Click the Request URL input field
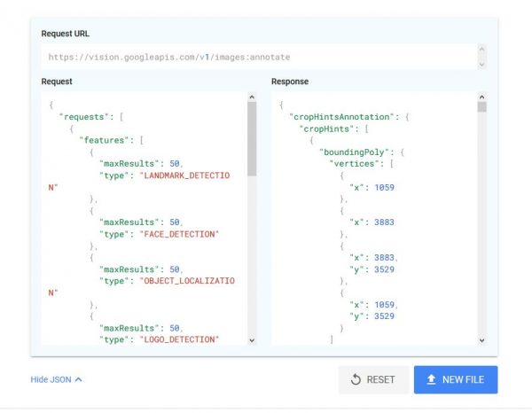This screenshot has height=413, width=532. (x=259, y=57)
